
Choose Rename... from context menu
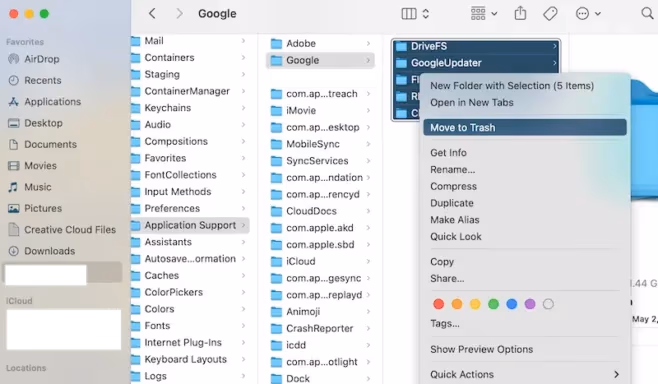452,170
